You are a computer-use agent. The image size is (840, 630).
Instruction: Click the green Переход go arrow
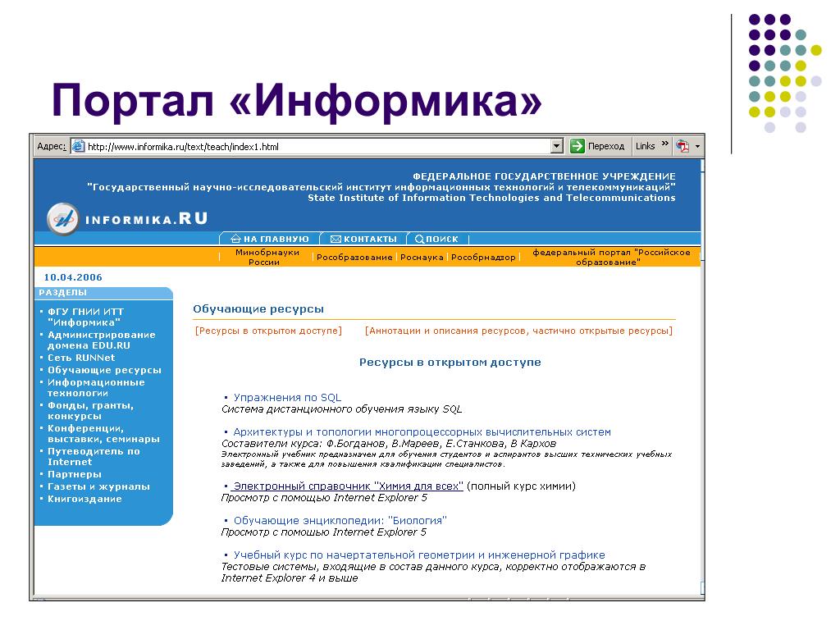[x=577, y=146]
